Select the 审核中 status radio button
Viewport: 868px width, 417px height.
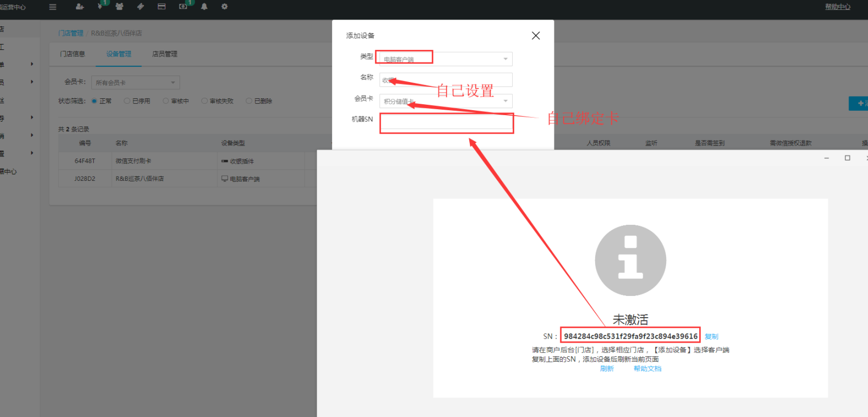[x=166, y=101]
